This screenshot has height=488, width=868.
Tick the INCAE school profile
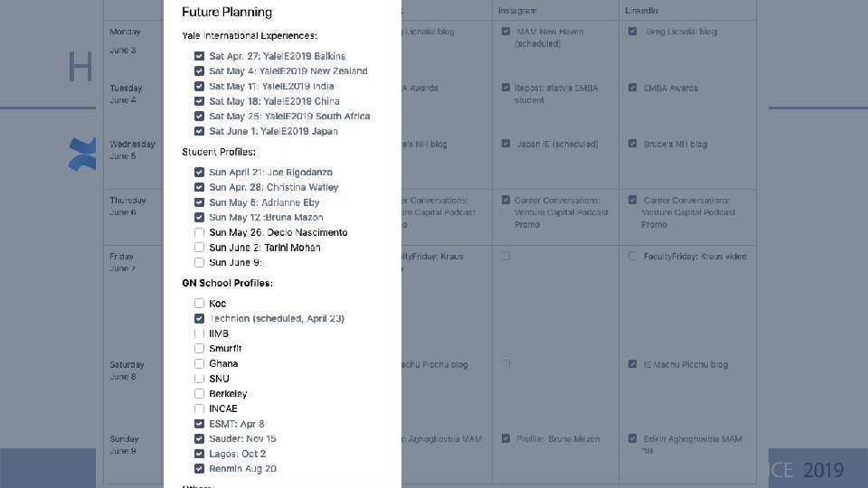(199, 408)
